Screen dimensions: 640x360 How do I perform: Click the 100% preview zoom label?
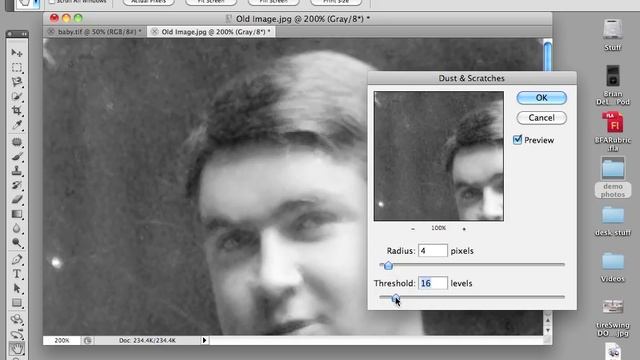pos(439,228)
